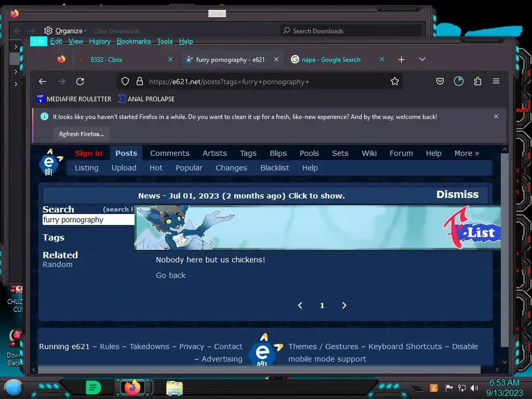
Task: Follow the Go back link
Action: point(170,275)
